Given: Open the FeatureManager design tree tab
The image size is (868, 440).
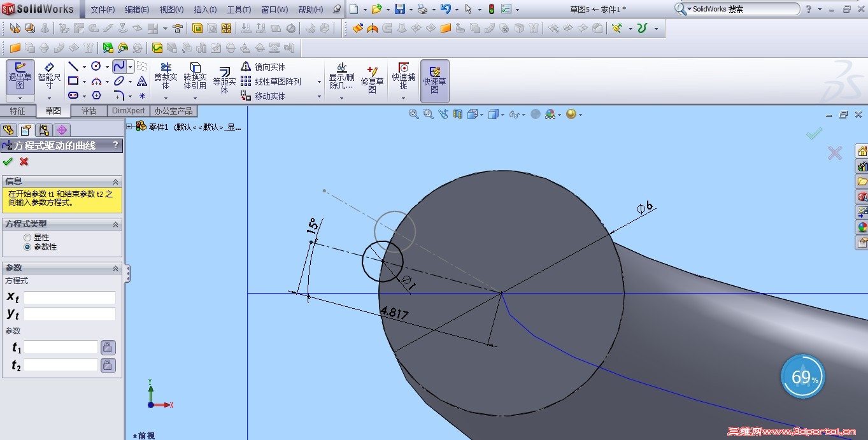Looking at the screenshot, I should point(8,130).
